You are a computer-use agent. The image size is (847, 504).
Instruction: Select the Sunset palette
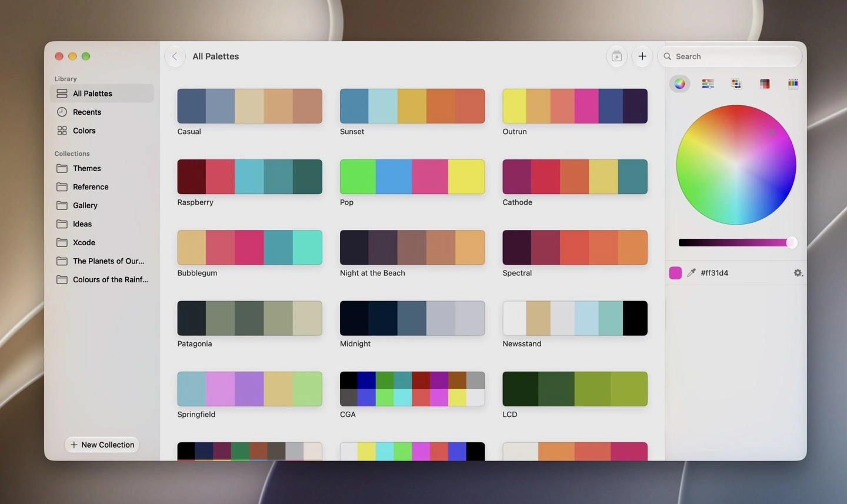(412, 106)
